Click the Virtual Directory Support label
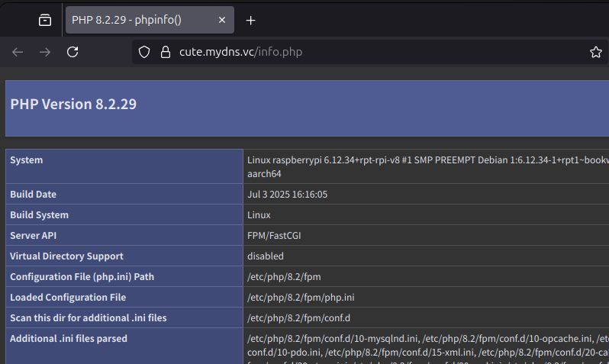 pyautogui.click(x=66, y=256)
